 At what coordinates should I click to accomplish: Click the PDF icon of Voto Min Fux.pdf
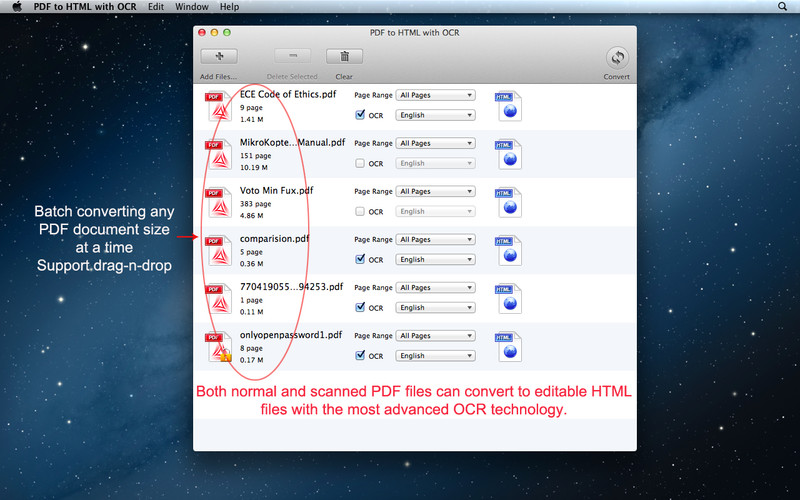[218, 202]
